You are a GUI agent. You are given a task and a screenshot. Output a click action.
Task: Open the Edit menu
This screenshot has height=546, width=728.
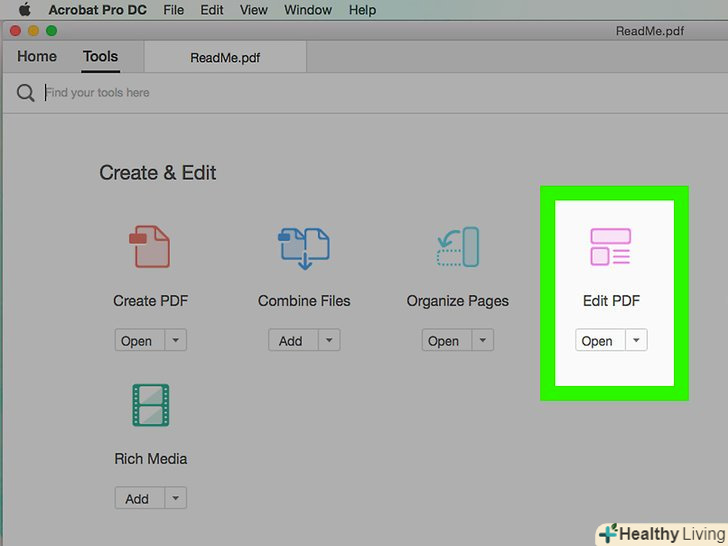click(x=212, y=10)
